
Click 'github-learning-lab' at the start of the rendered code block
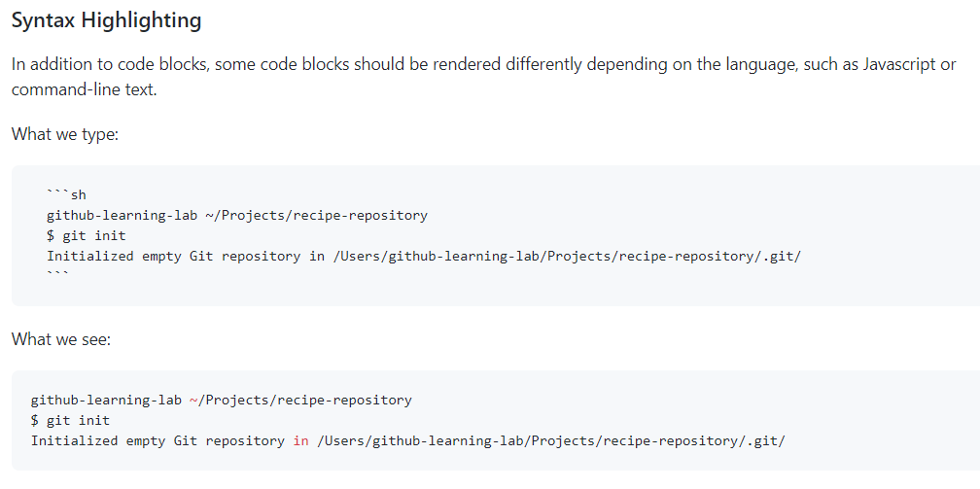point(106,400)
